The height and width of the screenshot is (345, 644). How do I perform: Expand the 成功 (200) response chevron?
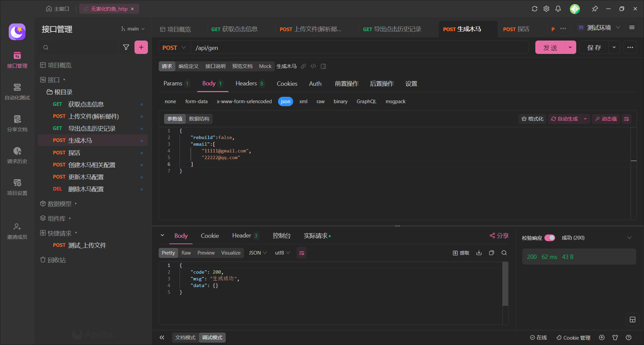pyautogui.click(x=629, y=238)
